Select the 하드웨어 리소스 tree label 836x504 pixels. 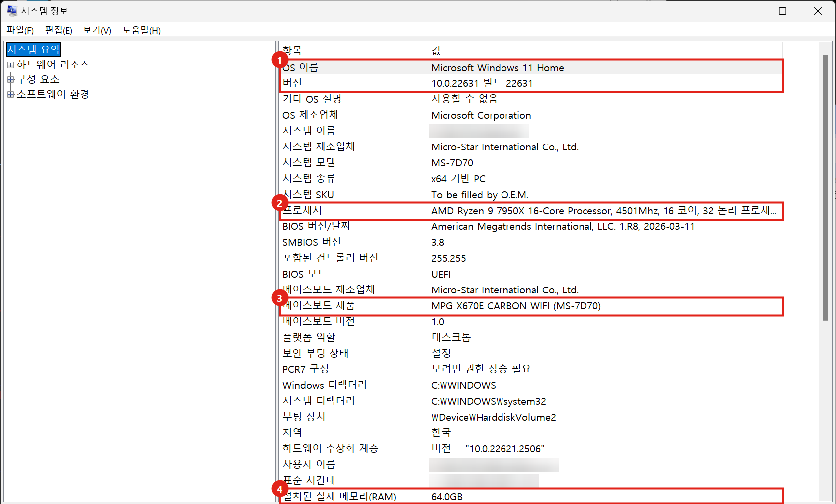[x=53, y=65]
